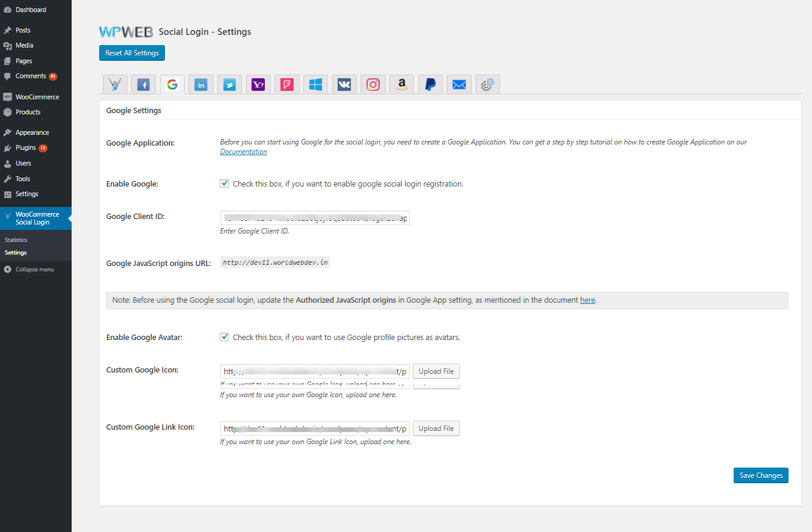Open Statistics under WooCommerce Social Login

click(x=16, y=240)
